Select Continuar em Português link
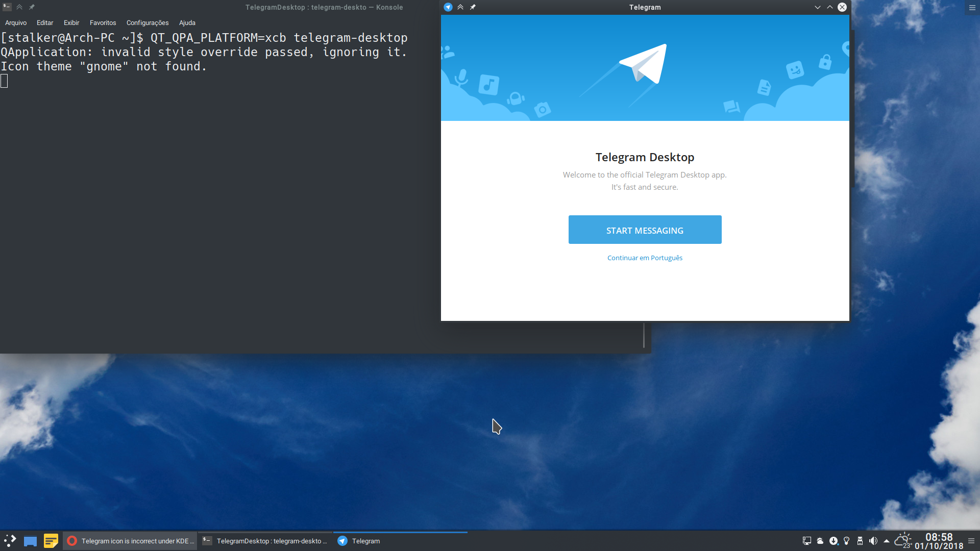Image resolution: width=980 pixels, height=551 pixels. click(645, 258)
